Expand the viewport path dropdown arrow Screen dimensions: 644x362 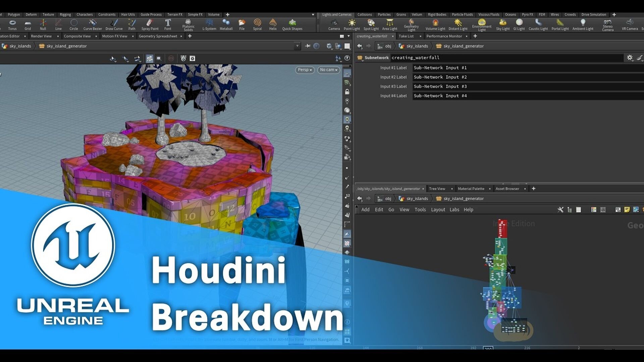[297, 46]
